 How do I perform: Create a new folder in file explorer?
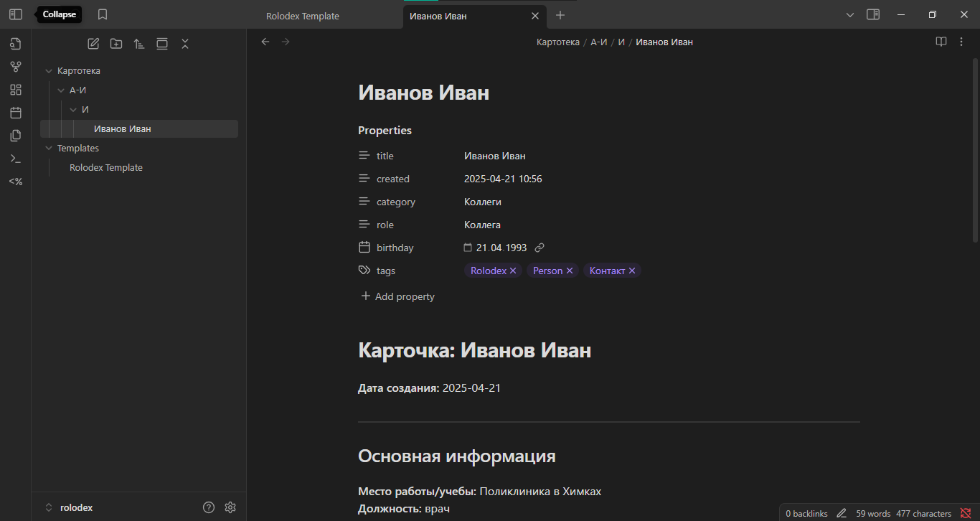(116, 44)
